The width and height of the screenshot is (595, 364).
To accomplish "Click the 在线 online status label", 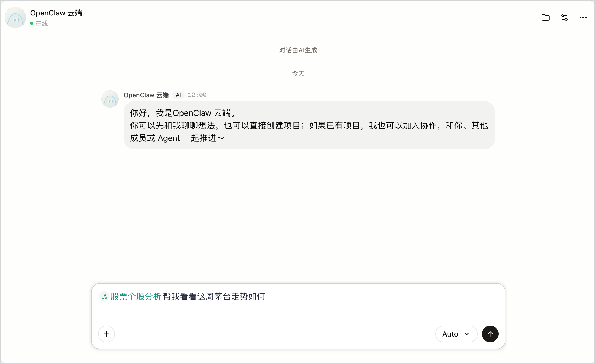I will pyautogui.click(x=42, y=24).
